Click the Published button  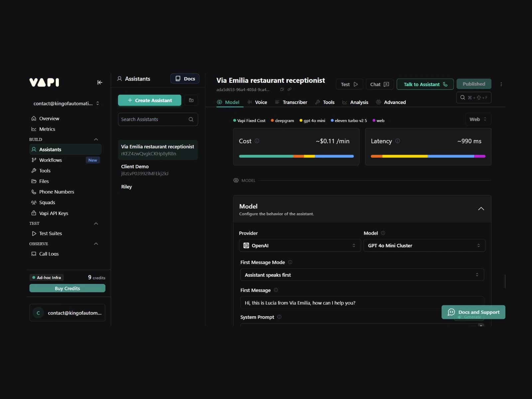tap(474, 84)
